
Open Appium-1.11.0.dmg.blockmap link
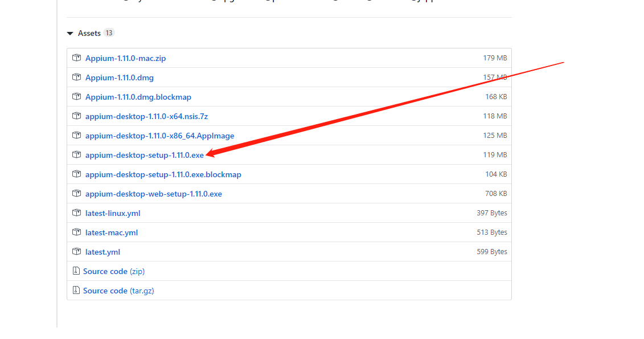(138, 96)
